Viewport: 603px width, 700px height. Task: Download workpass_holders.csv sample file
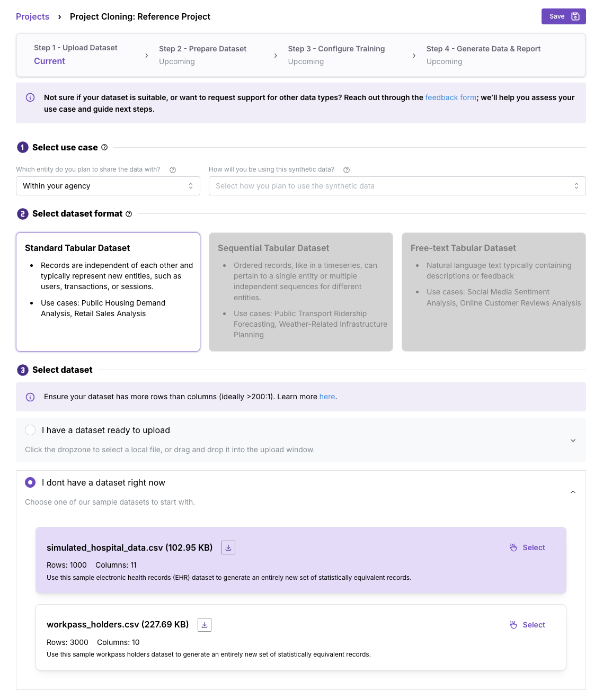coord(205,625)
